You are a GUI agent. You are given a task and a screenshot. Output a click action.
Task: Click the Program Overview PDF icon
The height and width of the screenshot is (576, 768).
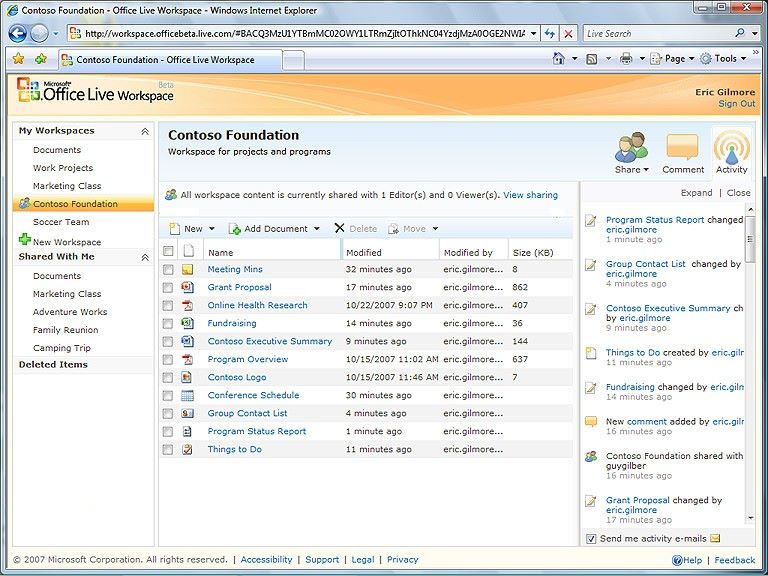click(x=187, y=359)
